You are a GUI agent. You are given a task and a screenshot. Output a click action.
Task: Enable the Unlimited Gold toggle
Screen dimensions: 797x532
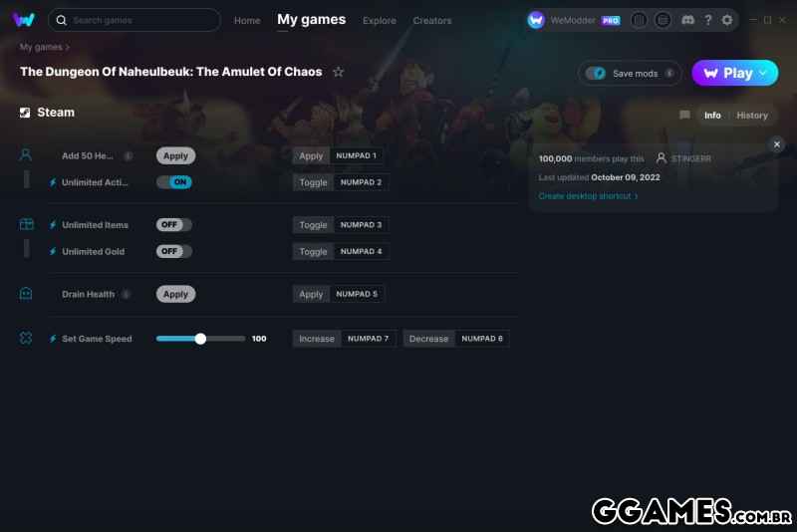[174, 251]
